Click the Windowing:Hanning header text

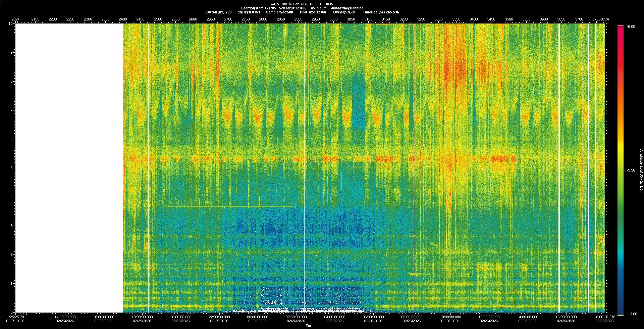347,8
